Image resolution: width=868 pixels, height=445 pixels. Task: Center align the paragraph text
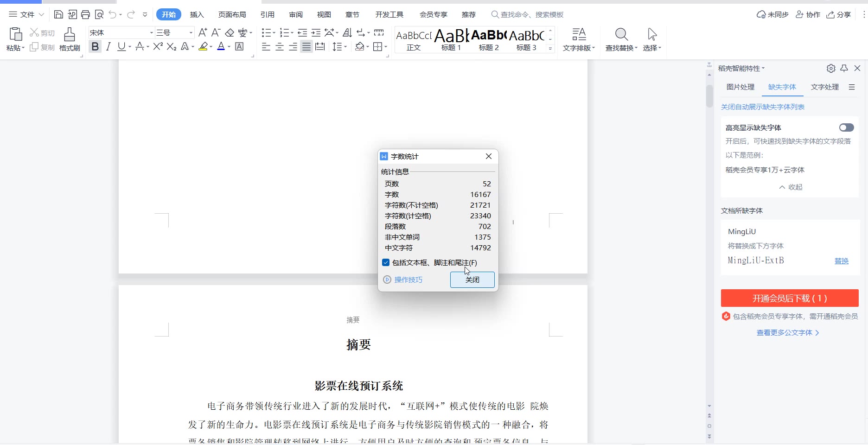click(x=280, y=47)
